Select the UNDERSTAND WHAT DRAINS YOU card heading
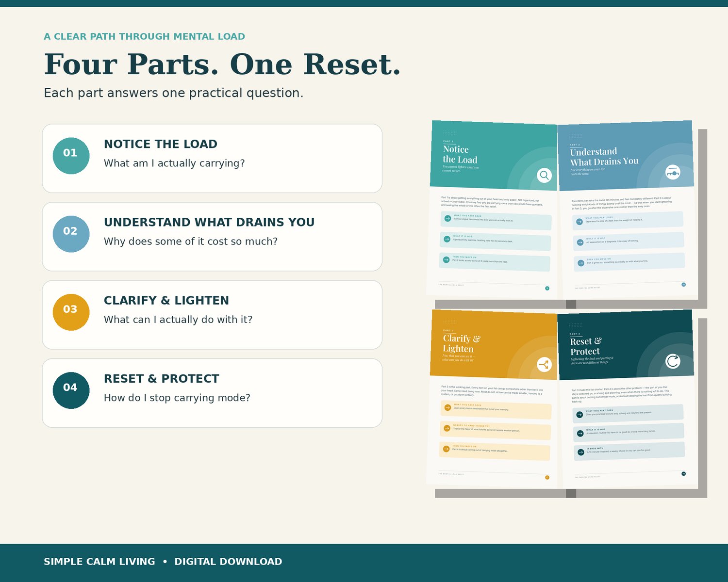The width and height of the screenshot is (728, 582). (209, 222)
